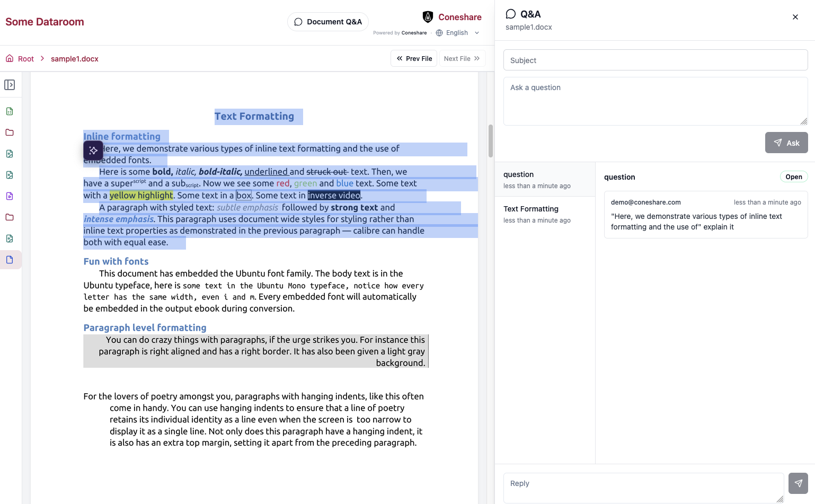Click the AI sparkle button over selected text
Screen dimensions: 815x504
pos(93,151)
